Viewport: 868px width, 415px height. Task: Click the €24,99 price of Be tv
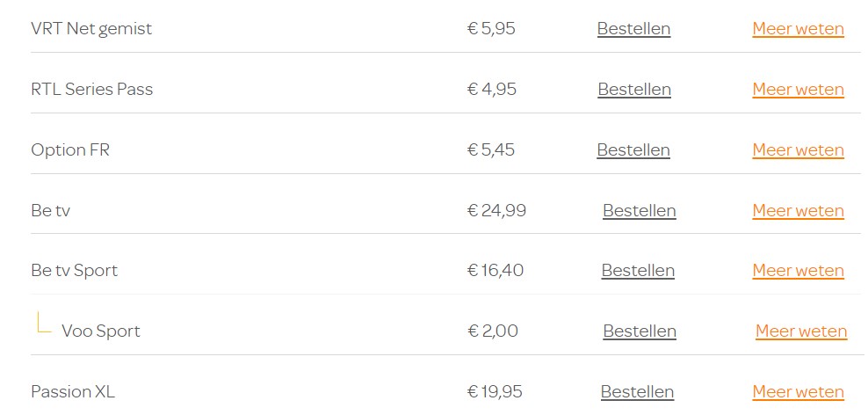click(x=496, y=210)
